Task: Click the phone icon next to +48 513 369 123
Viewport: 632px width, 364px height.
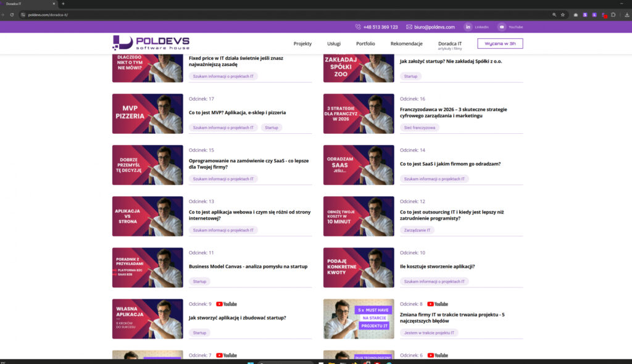Action: point(357,27)
